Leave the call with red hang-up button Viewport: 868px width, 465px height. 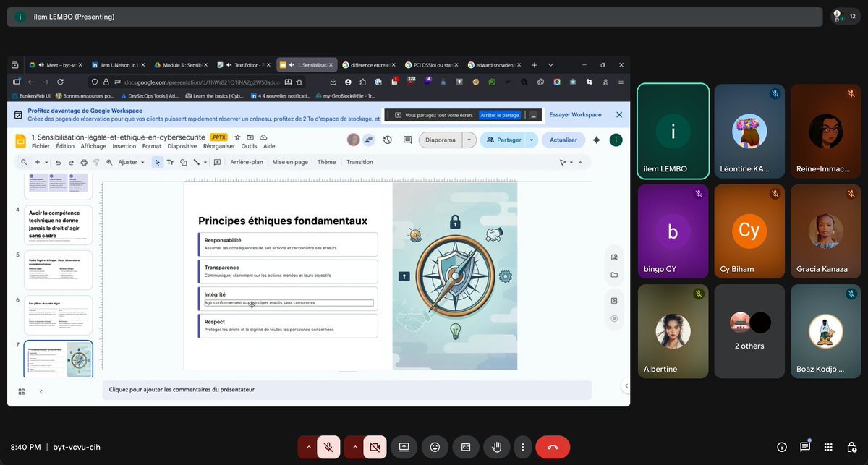click(553, 447)
